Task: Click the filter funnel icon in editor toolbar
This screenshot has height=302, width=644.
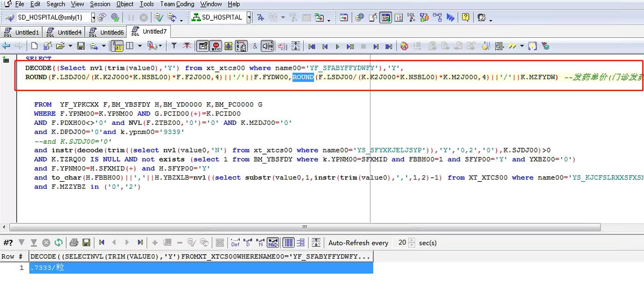Action: [x=174, y=46]
